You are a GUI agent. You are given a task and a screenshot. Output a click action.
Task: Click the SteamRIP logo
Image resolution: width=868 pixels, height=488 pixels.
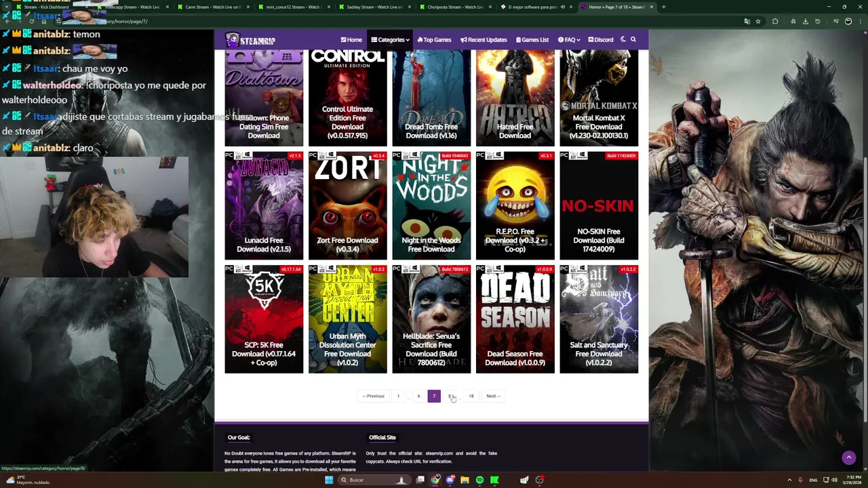click(x=250, y=40)
